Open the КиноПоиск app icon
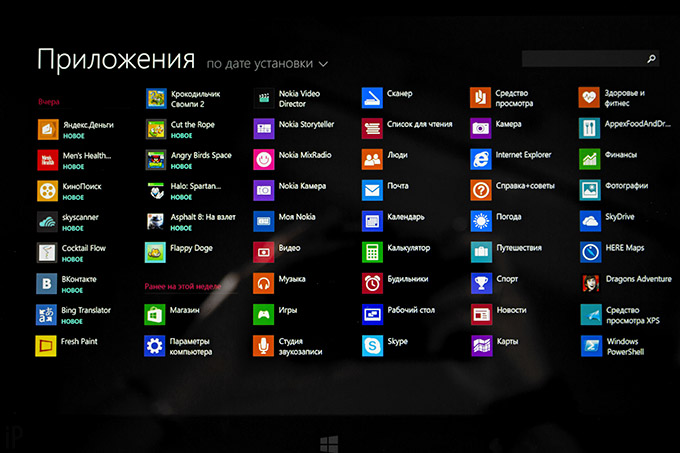This screenshot has width=680, height=453. point(47,191)
